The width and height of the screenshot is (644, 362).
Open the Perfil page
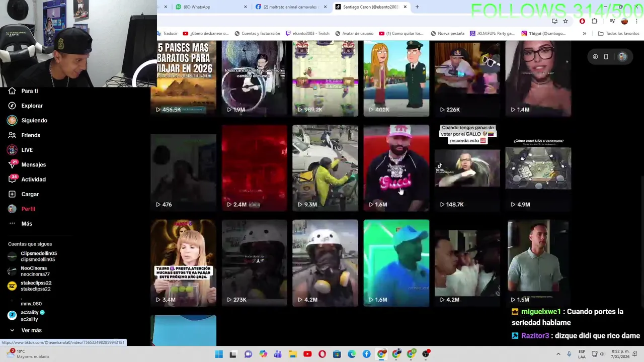[x=22, y=209]
